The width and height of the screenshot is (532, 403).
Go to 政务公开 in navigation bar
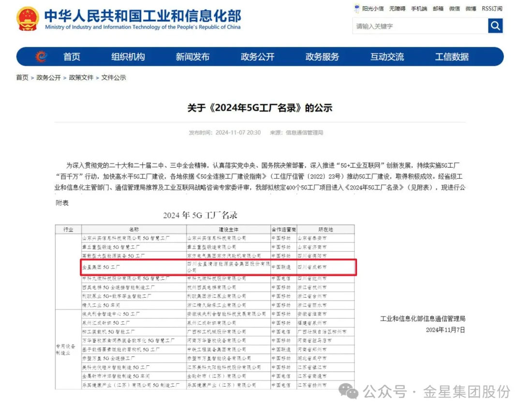point(257,57)
